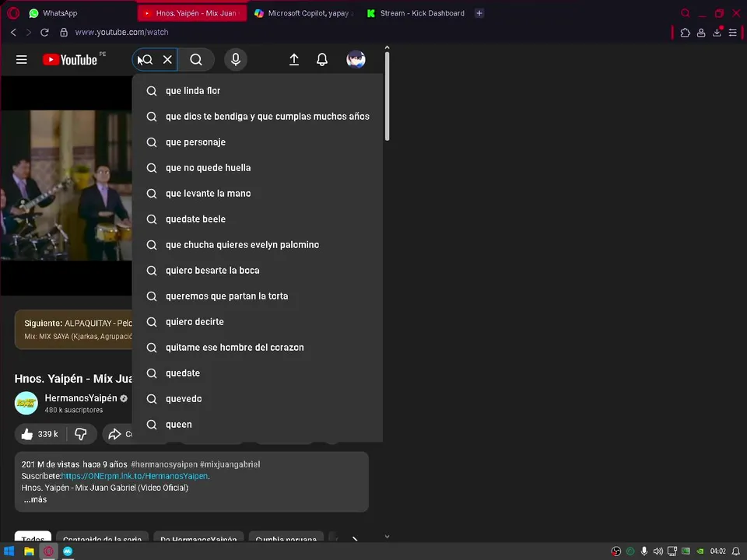Open YouTube notifications bell
This screenshot has width=747, height=560.
322,60
